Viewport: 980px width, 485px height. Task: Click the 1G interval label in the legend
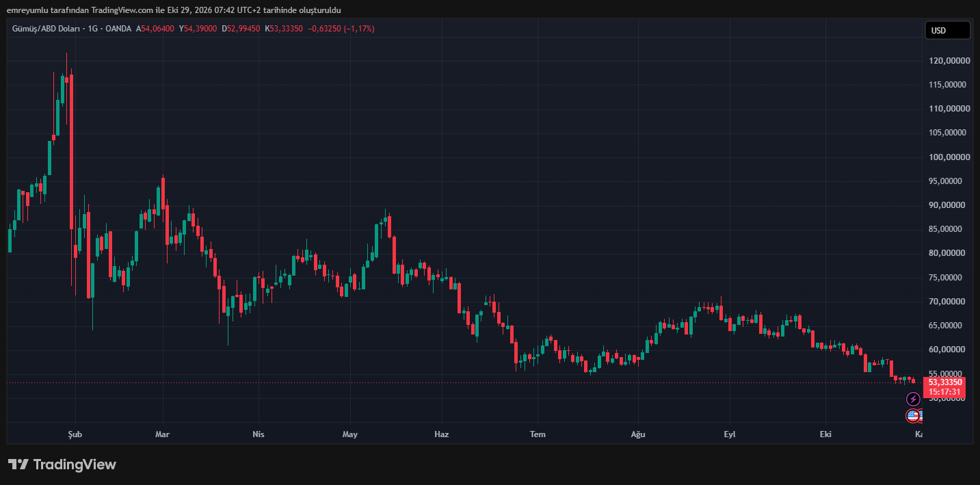tap(93, 29)
